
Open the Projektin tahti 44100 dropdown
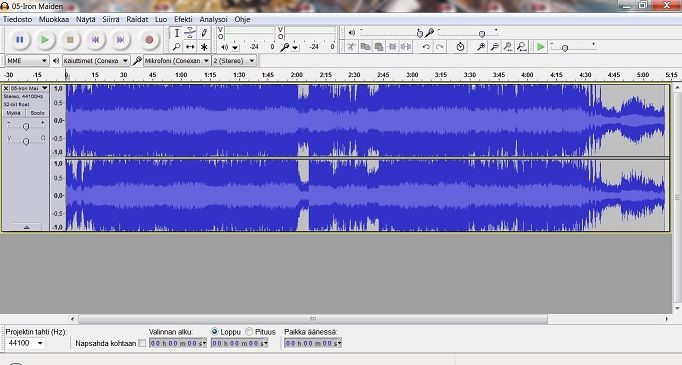[25, 343]
